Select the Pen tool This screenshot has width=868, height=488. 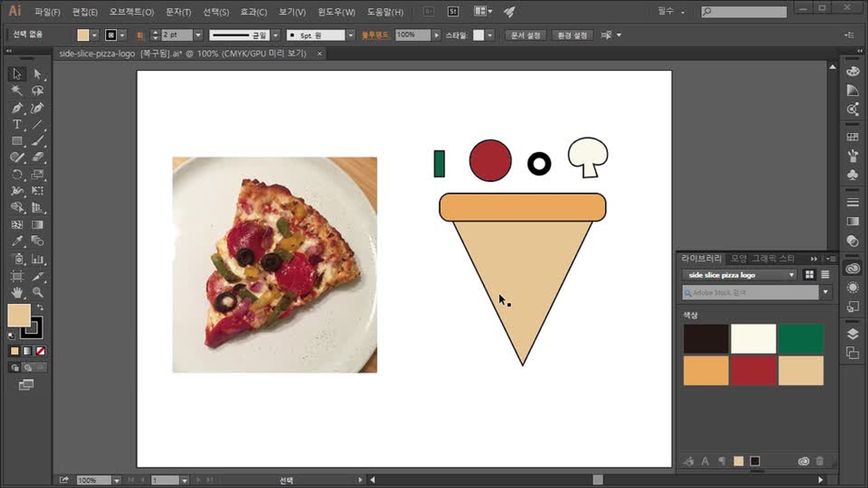click(x=17, y=108)
